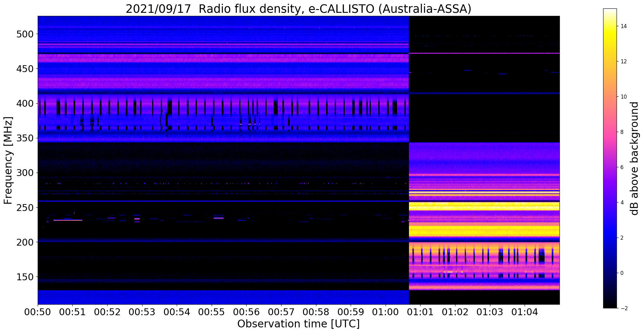Click the colorbar tick label 2

click(622, 238)
